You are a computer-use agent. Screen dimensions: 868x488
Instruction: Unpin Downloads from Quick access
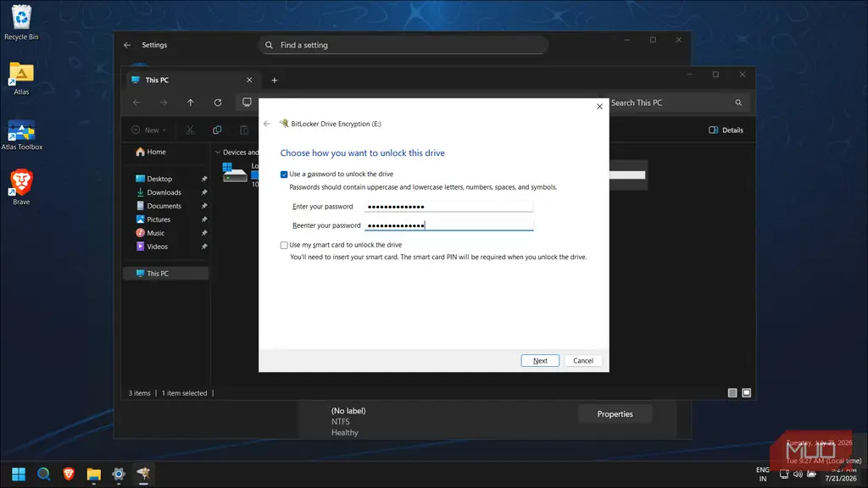[204, 192]
